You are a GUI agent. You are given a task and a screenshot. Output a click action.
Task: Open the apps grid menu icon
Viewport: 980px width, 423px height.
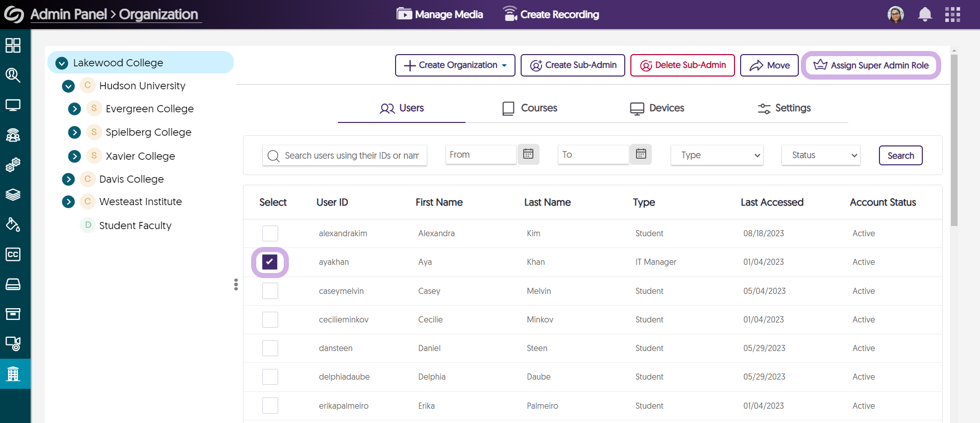click(x=952, y=14)
